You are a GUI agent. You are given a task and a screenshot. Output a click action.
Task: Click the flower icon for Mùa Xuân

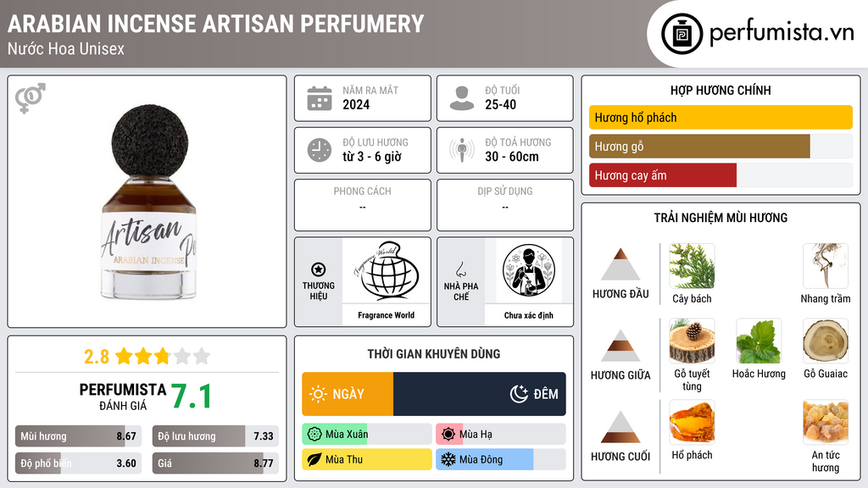click(x=314, y=435)
